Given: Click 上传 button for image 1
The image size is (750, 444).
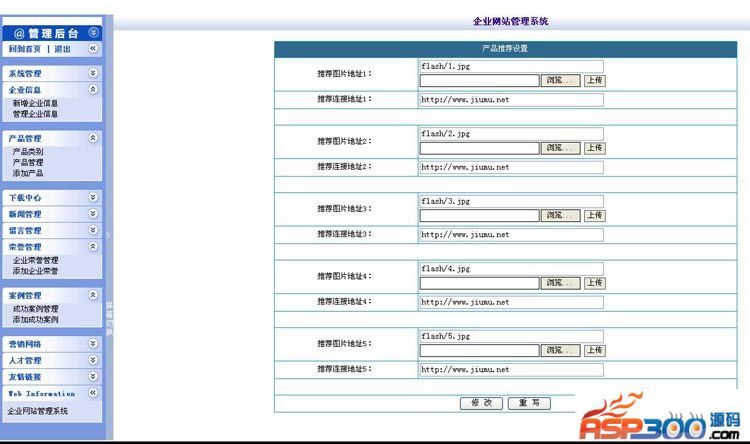Looking at the screenshot, I should pos(595,80).
